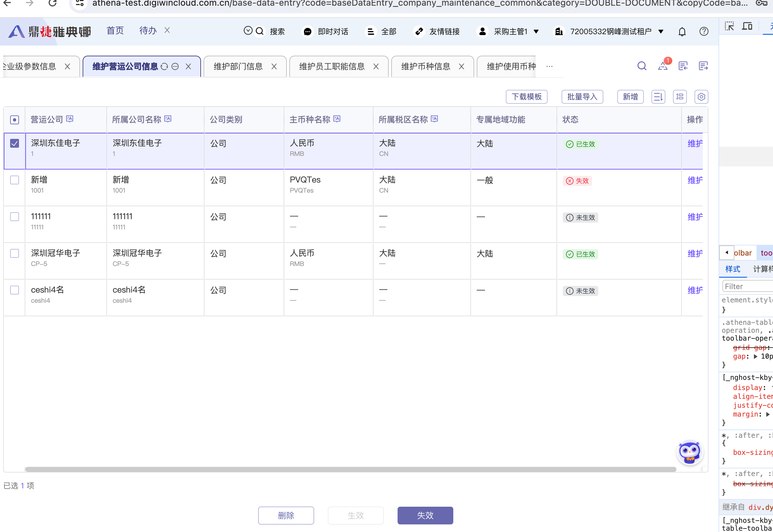The image size is (773, 532).
Task: Switch to the 维护员工职能信息 tab
Action: (332, 66)
